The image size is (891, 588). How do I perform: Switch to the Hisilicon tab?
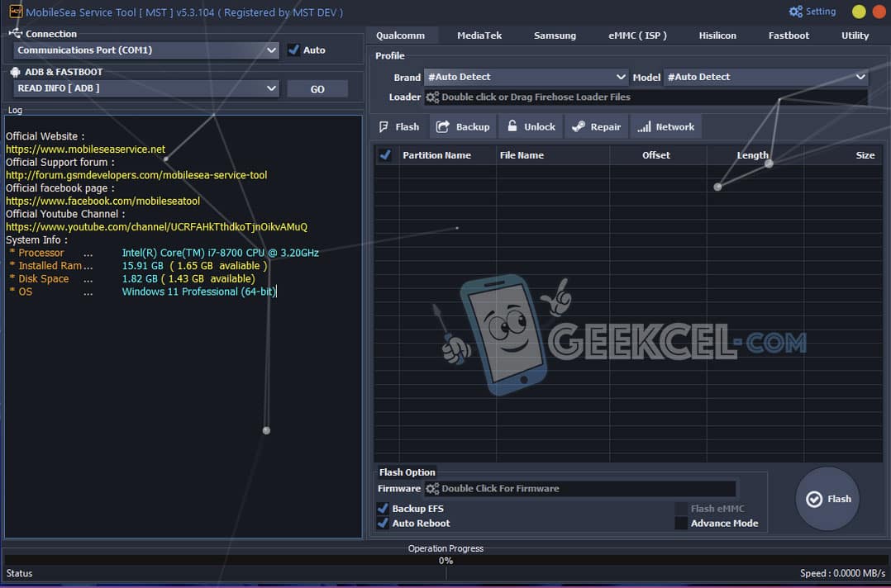(717, 36)
